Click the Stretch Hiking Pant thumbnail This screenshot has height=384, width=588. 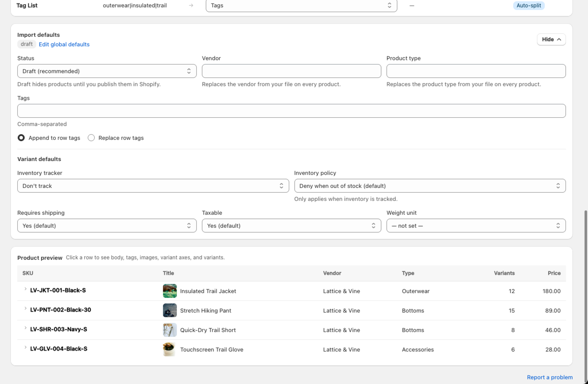point(170,310)
